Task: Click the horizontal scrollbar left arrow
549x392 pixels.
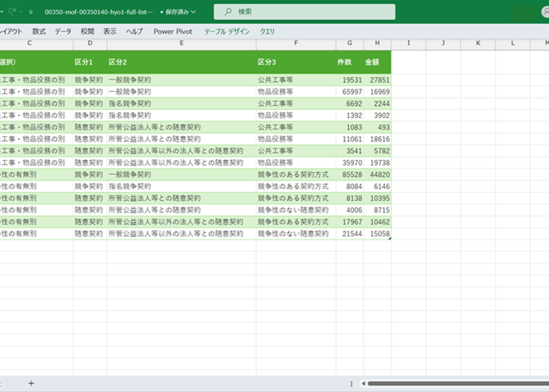Action: pos(364,384)
